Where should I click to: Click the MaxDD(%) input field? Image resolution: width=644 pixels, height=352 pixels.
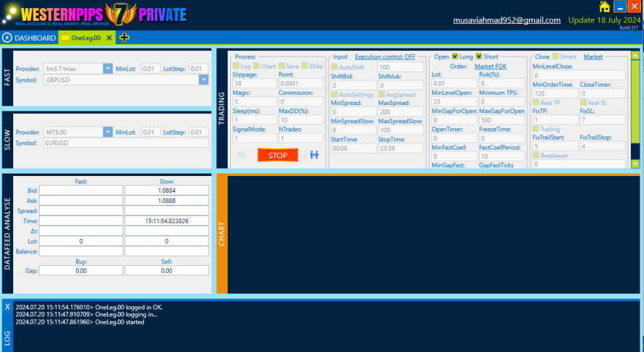pos(301,120)
